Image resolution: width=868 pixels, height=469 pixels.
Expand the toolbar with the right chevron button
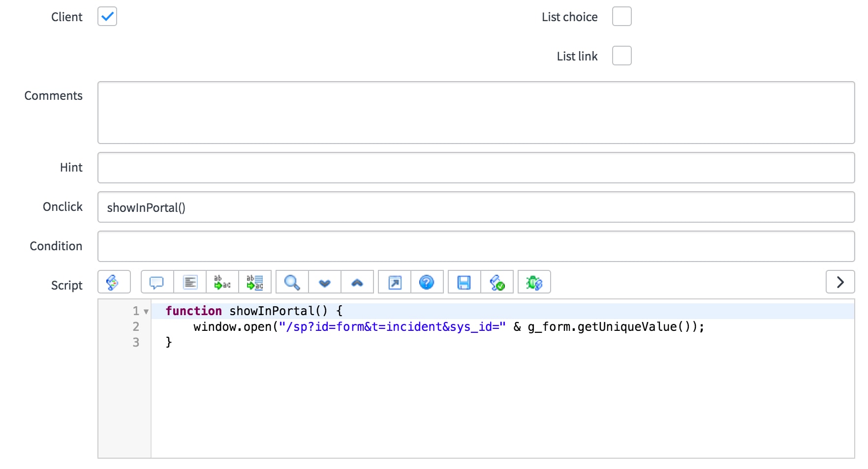840,282
